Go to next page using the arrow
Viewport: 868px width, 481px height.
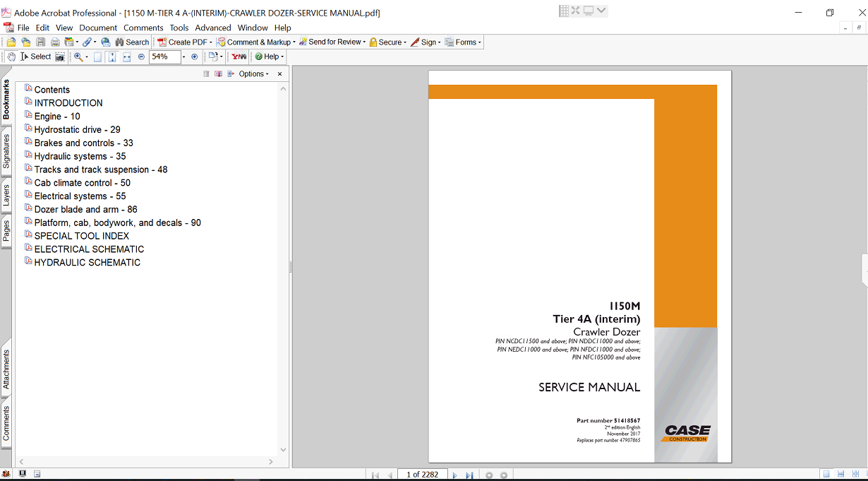click(454, 475)
